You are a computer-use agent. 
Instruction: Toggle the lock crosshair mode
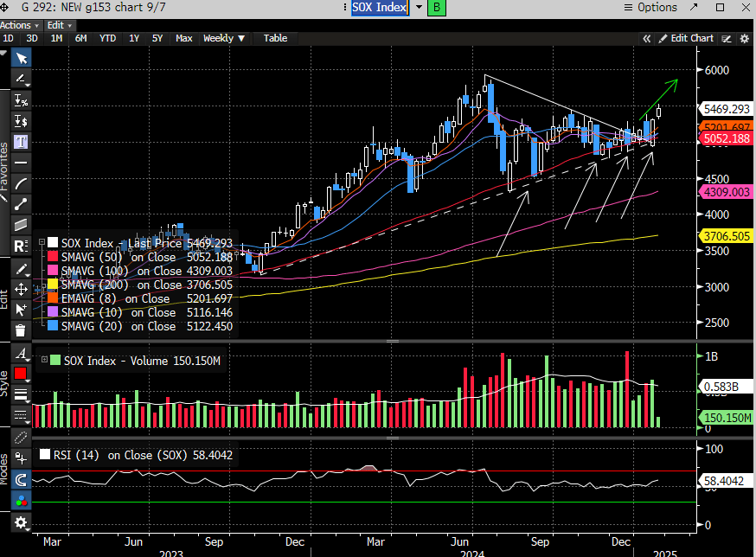21,458
